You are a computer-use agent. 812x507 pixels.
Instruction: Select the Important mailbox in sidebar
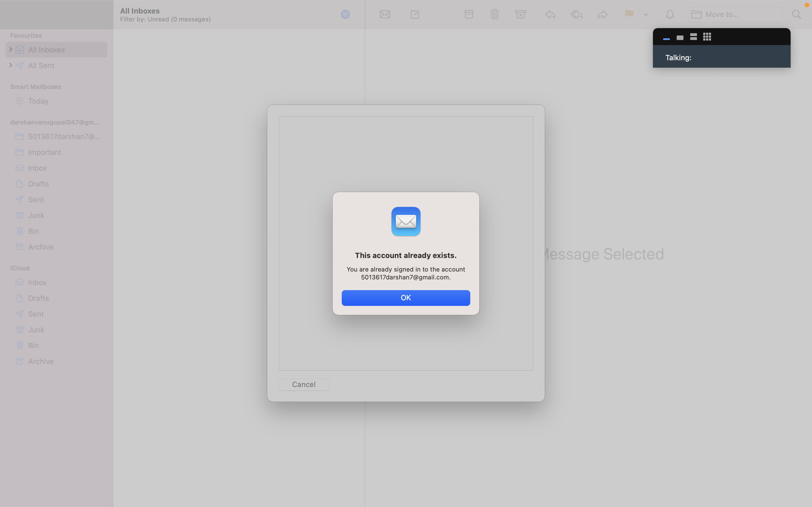click(44, 152)
